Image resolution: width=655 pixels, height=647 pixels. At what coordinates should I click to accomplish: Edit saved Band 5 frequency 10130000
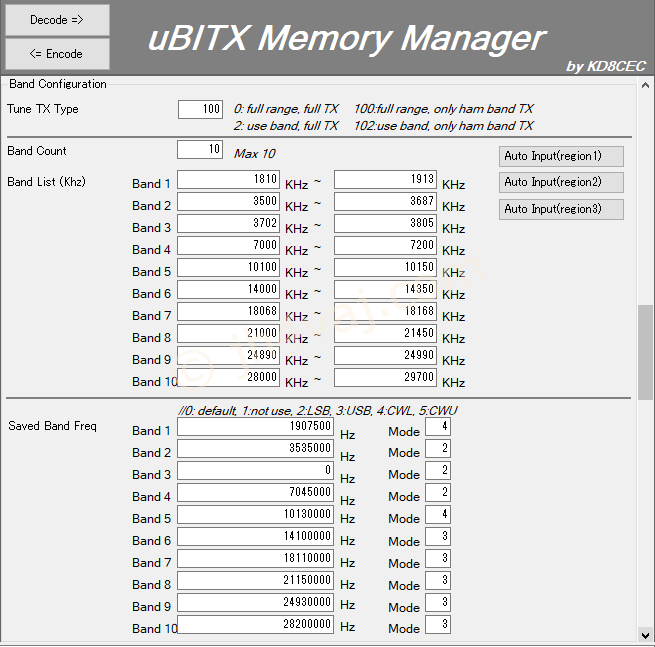[x=255, y=515]
